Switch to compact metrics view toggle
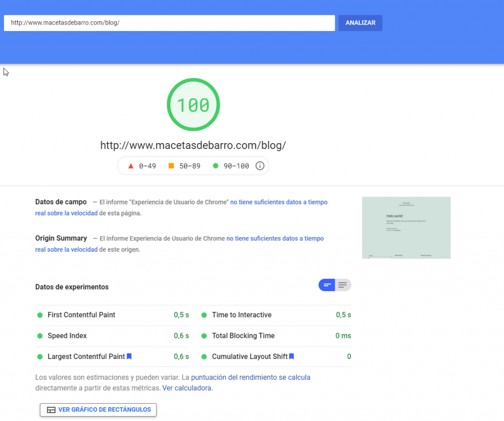The width and height of the screenshot is (504, 421). [x=327, y=285]
